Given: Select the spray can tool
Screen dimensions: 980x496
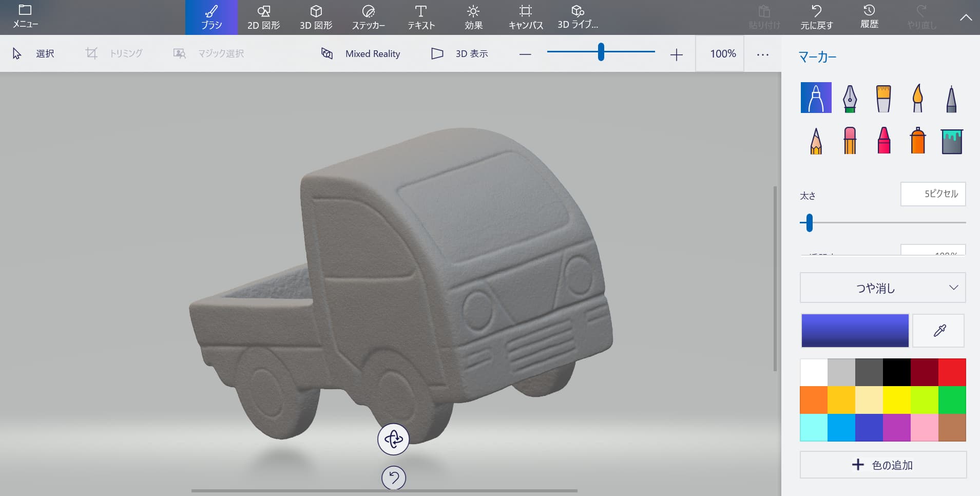Looking at the screenshot, I should coord(917,141).
